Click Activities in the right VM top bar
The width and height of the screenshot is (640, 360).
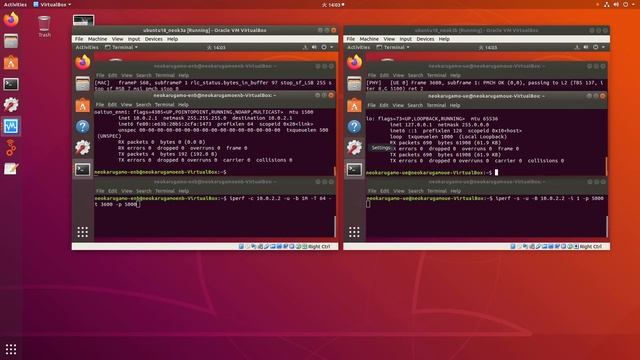(359, 47)
